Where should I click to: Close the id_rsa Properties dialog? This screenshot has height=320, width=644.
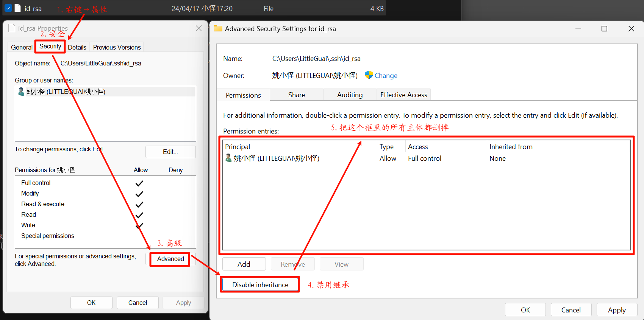(x=199, y=28)
